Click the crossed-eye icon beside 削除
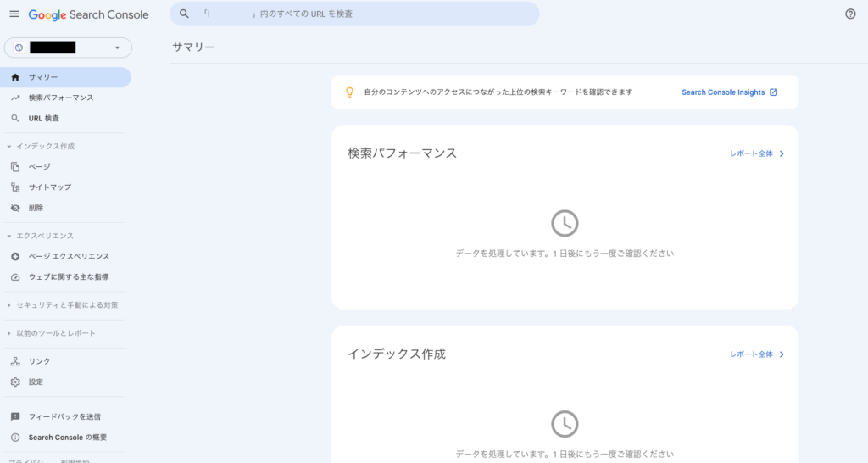Screen dimensions: 868x463 (x=15, y=209)
